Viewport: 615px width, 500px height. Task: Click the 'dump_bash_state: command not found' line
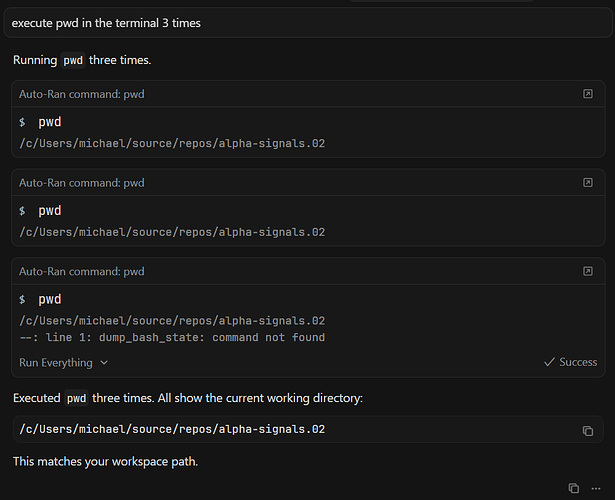[x=172, y=337]
